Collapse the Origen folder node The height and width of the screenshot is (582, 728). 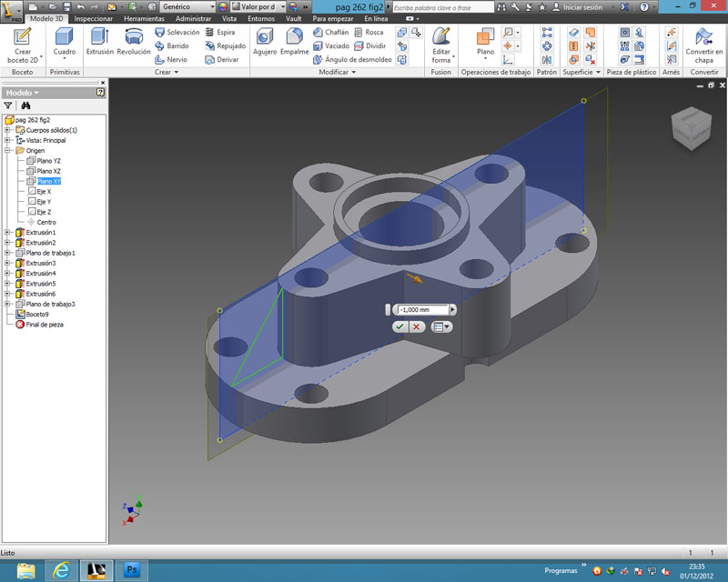point(7,151)
